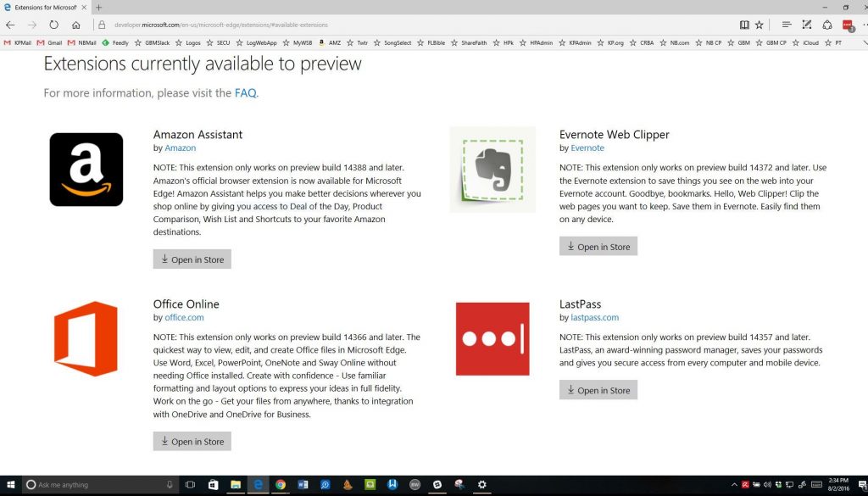Open the AMZ bookmark

pyautogui.click(x=330, y=42)
